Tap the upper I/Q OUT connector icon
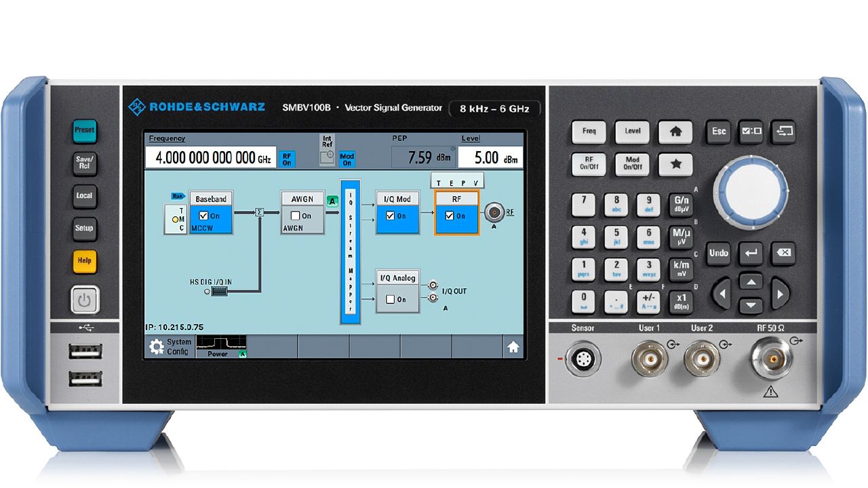Screen dimensions: 868x488 [x=433, y=285]
